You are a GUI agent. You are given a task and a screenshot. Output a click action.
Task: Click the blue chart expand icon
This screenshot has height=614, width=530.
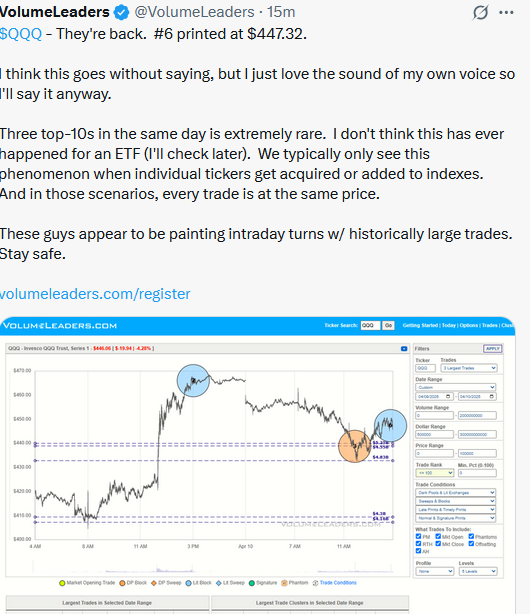click(x=404, y=349)
